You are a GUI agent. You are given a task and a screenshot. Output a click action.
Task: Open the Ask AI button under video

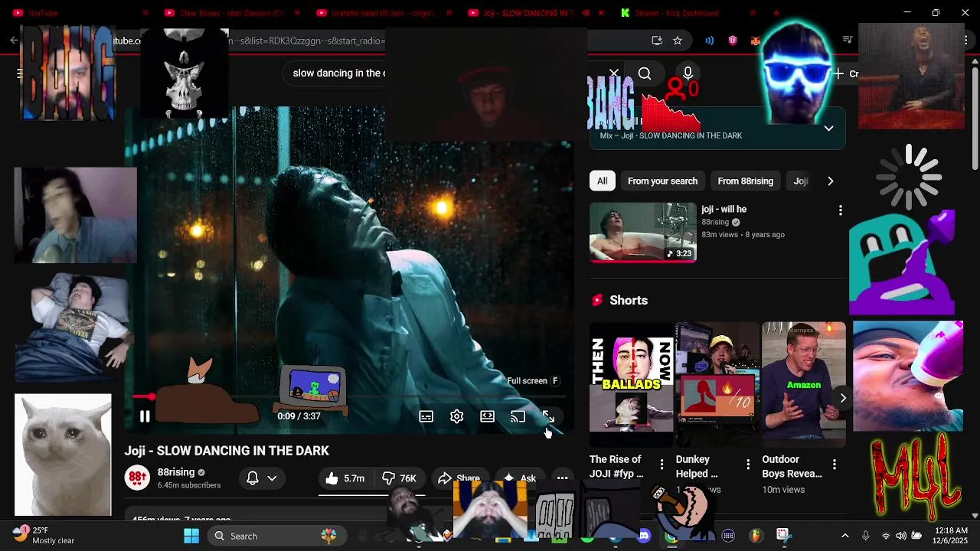click(519, 478)
